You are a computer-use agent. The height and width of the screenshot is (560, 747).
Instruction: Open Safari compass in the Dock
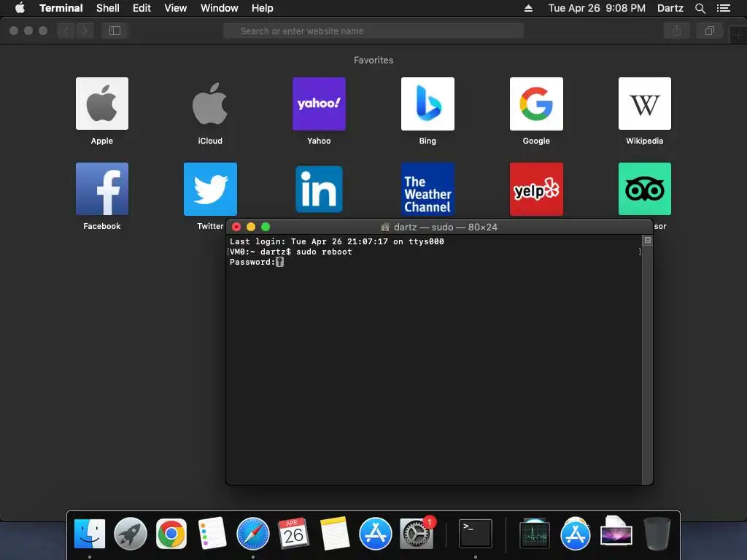[253, 533]
